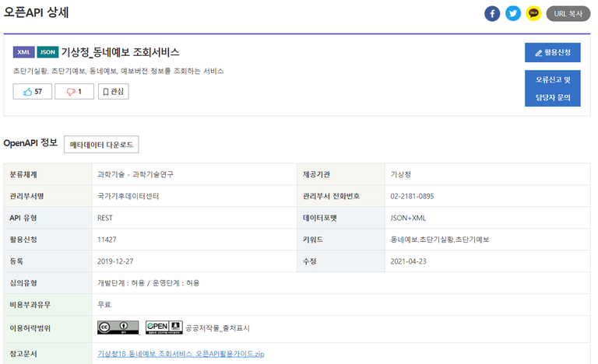Toggle the 관심 bookmark button
Image resolution: width=598 pixels, height=364 pixels.
(113, 92)
